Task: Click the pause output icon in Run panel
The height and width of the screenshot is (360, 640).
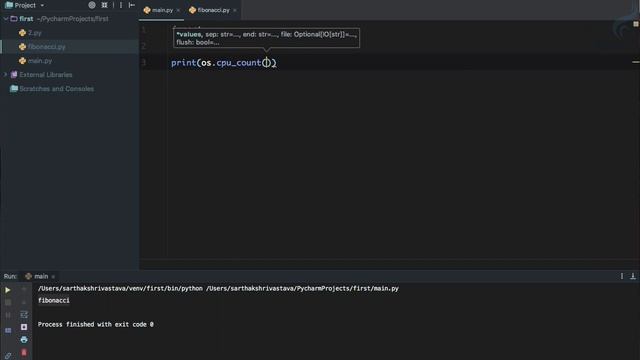Action: [8, 315]
